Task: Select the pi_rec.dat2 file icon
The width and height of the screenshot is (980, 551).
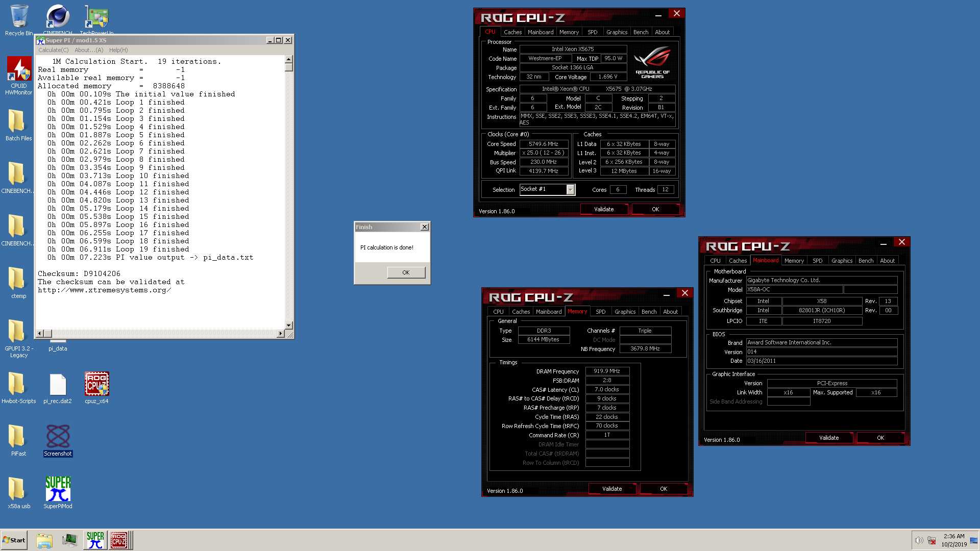Action: tap(58, 388)
